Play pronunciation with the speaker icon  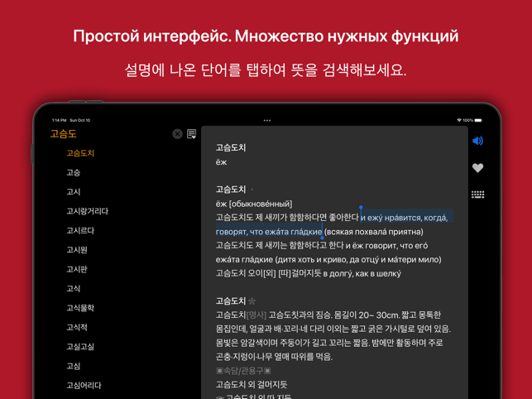[x=477, y=142]
